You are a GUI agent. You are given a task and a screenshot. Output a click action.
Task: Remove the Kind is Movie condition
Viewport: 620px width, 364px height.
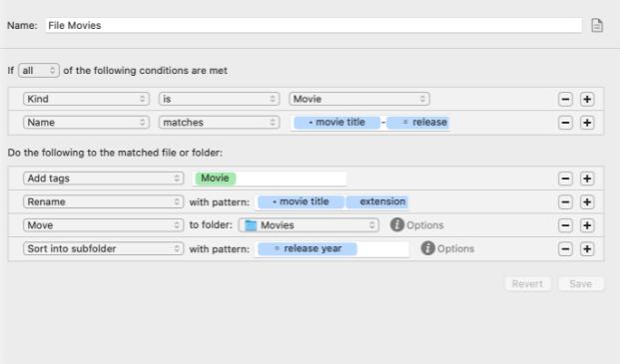[565, 99]
